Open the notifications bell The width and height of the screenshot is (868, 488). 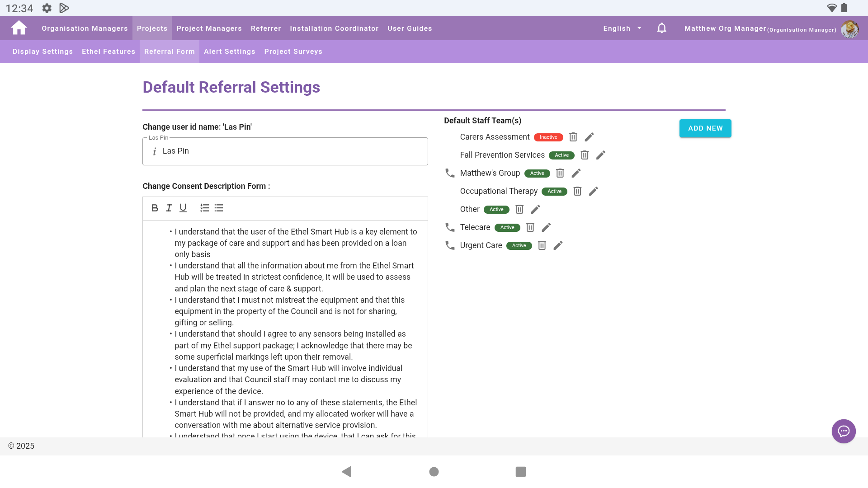tap(661, 28)
